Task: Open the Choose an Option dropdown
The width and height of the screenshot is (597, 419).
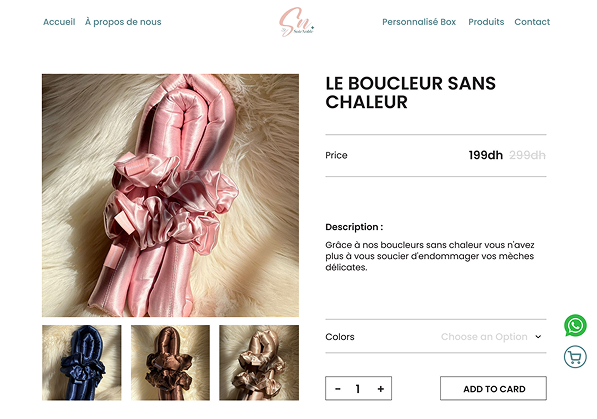Action: [491, 337]
